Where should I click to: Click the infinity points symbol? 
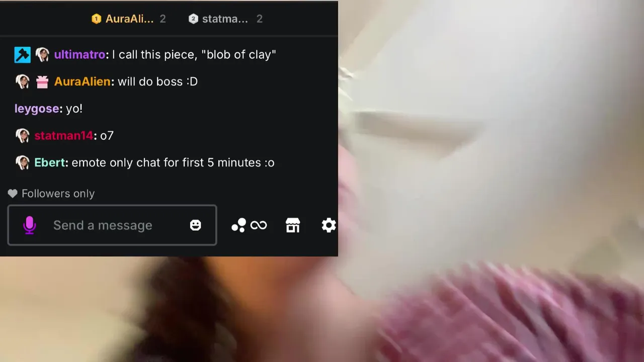[x=259, y=225]
